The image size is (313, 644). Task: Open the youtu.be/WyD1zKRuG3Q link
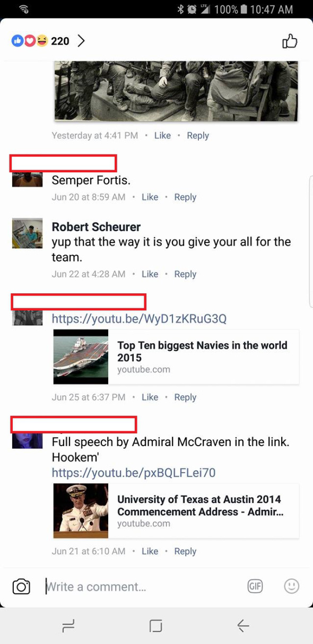139,319
